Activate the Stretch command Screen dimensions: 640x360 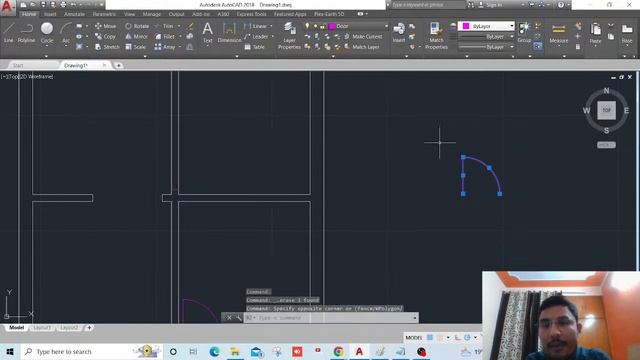(107, 47)
